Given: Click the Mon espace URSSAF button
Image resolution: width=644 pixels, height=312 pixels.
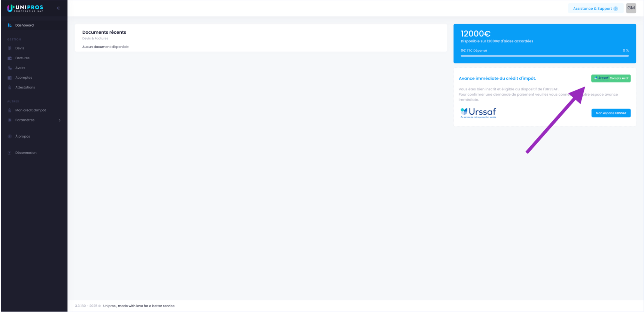Looking at the screenshot, I should click(x=611, y=113).
